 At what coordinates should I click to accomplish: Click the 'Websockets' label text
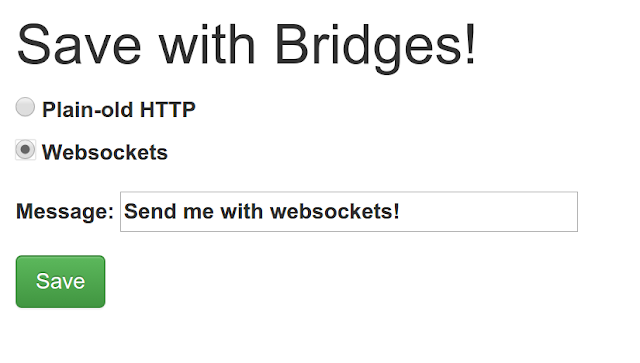pos(105,152)
